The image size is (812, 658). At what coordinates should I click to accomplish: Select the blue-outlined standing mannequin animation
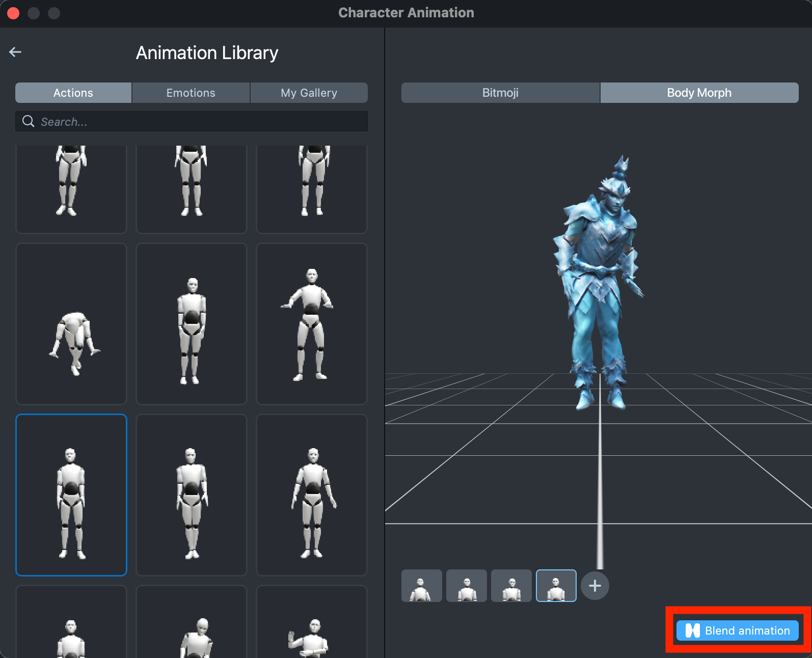(71, 495)
